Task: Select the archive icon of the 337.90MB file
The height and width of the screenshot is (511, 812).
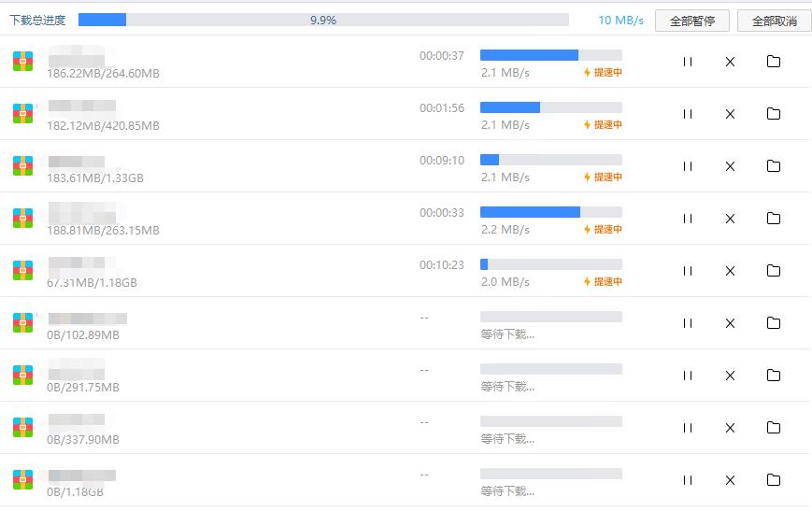Action: point(23,428)
